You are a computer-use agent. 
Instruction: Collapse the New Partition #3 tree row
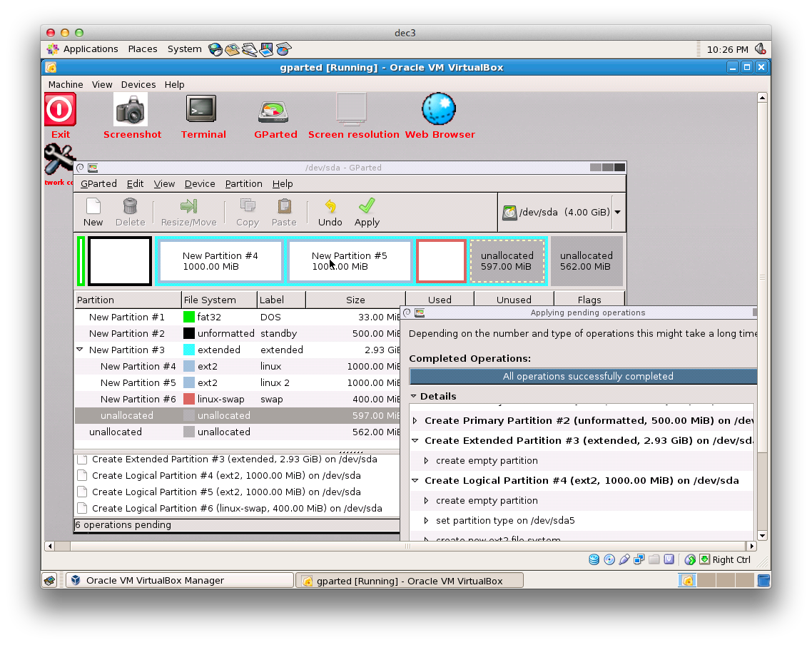point(80,350)
